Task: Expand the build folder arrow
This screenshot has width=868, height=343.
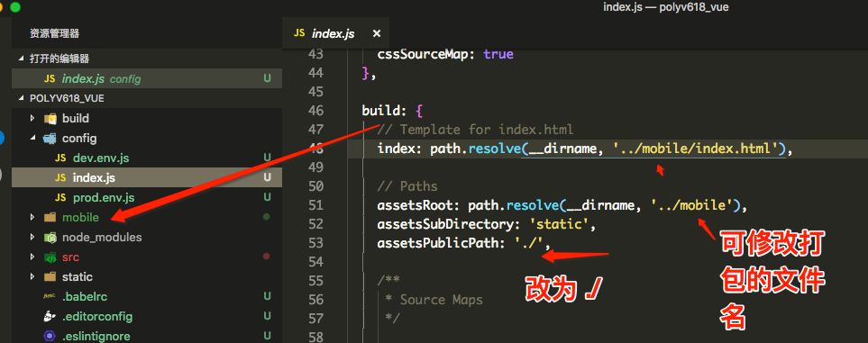Action: pos(32,119)
